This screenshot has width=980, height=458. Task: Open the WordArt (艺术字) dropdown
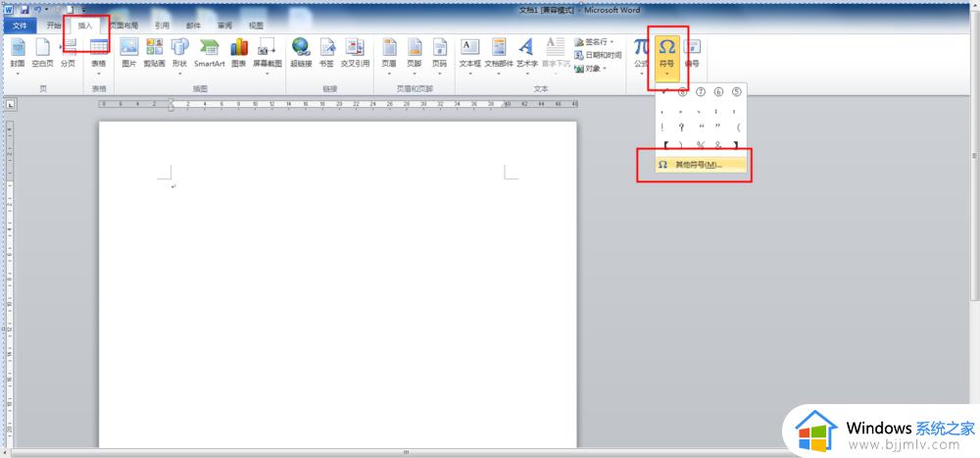click(527, 55)
